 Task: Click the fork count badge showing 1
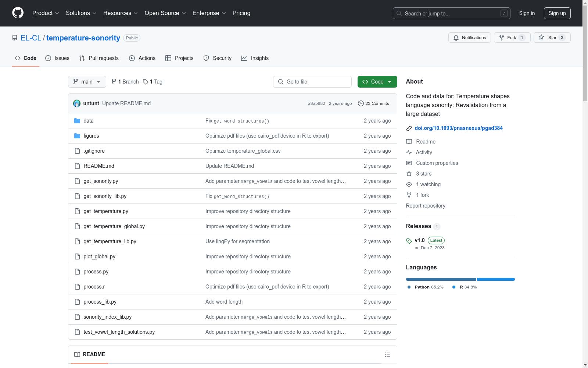point(522,38)
